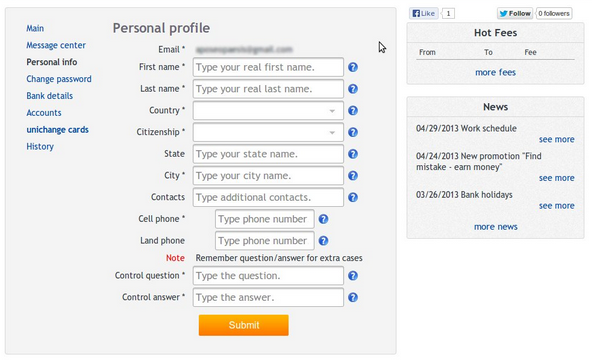Click see more for Bank holidays news
Image resolution: width=592 pixels, height=363 pixels.
click(x=557, y=206)
